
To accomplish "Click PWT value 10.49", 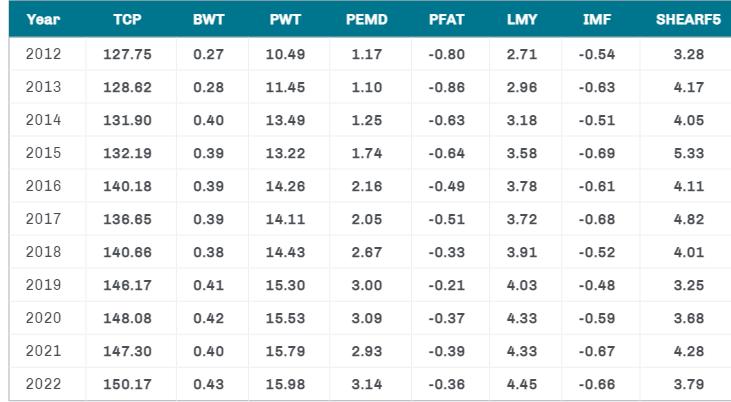I will pos(285,54).
